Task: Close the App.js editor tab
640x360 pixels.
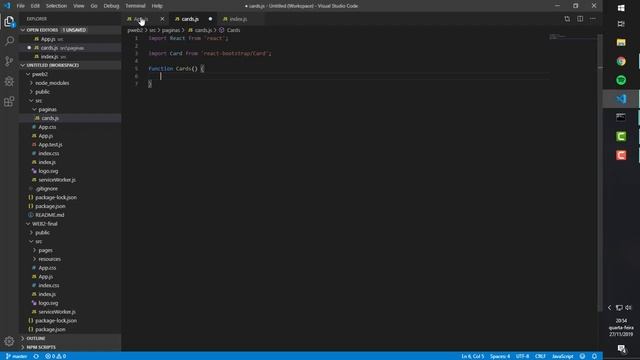Action: pos(162,19)
